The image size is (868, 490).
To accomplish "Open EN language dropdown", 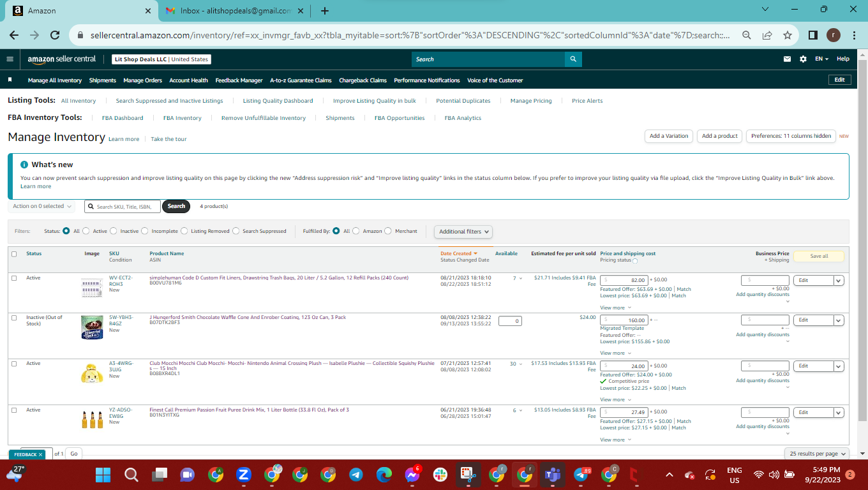I will pos(821,59).
